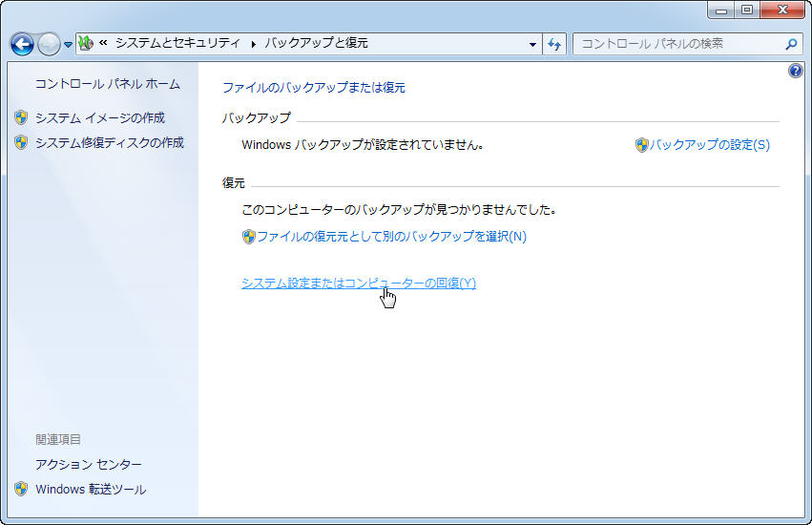Maximize the window

(747, 10)
